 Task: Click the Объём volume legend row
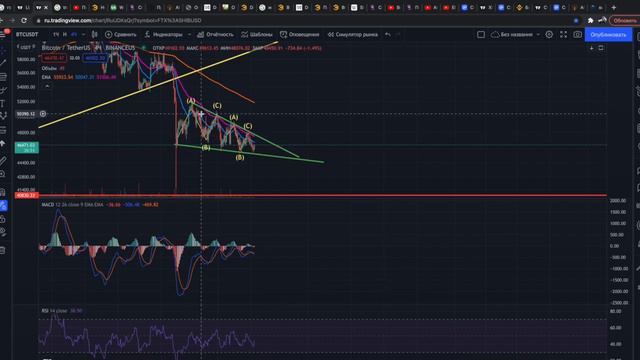[x=53, y=69]
